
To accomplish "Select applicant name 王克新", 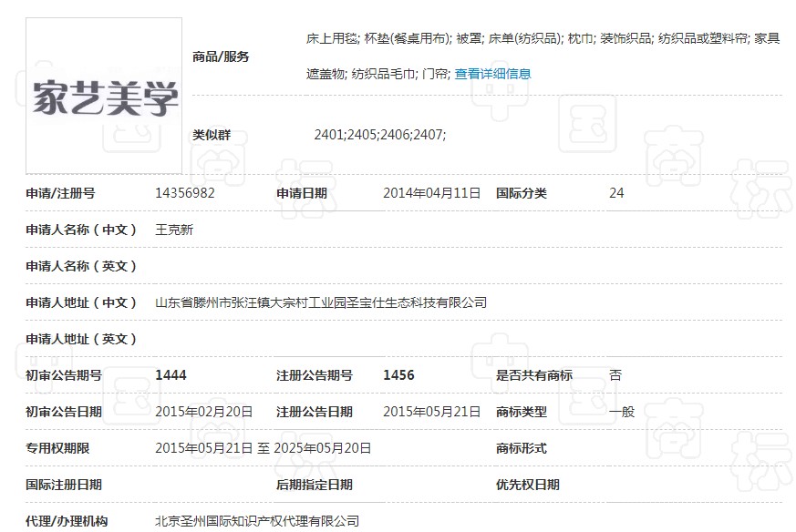I will (174, 230).
